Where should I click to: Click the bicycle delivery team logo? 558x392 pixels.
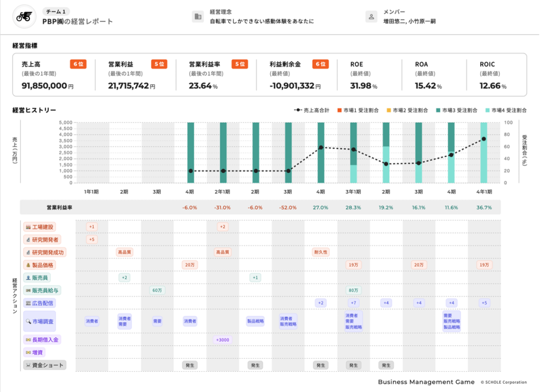(x=24, y=17)
